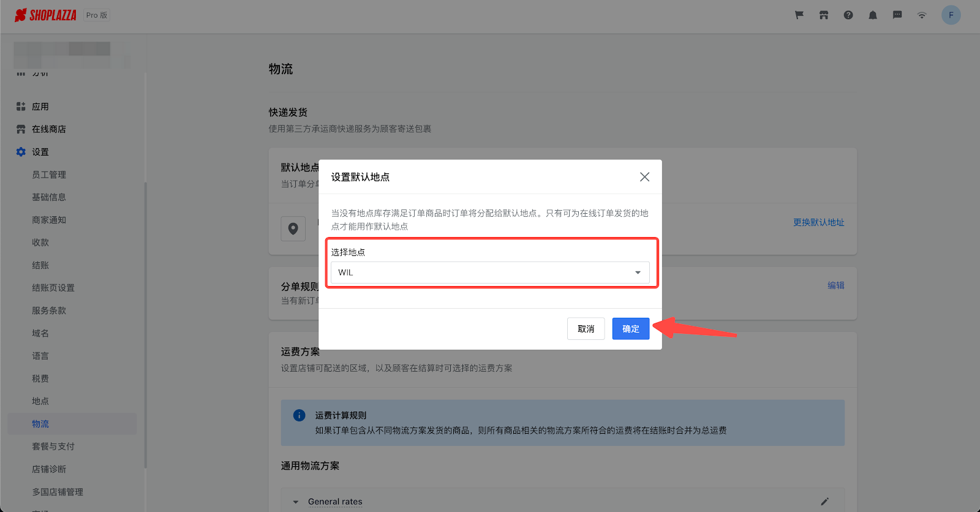The width and height of the screenshot is (980, 512).
Task: Click the pencil edit icon for General rates
Action: coord(825,502)
